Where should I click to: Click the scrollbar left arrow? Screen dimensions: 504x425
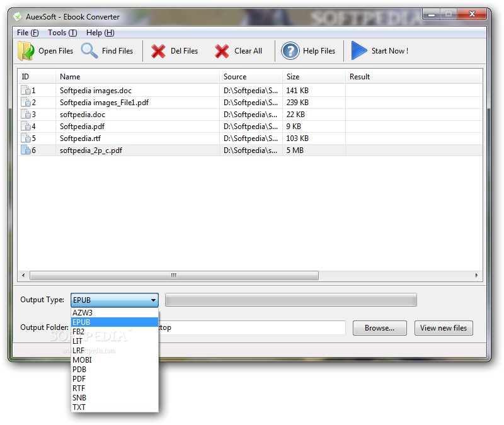(x=23, y=275)
